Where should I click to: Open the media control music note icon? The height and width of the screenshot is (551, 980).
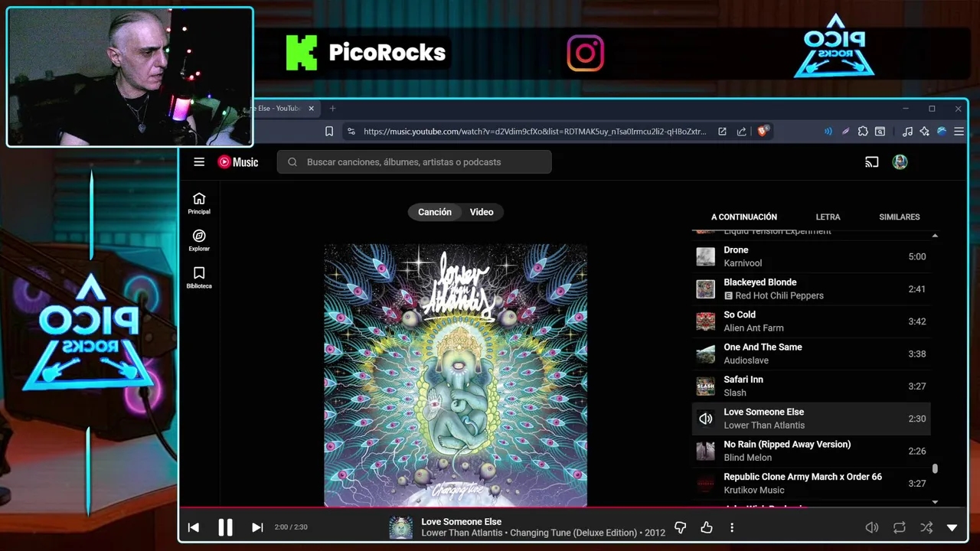tap(907, 132)
